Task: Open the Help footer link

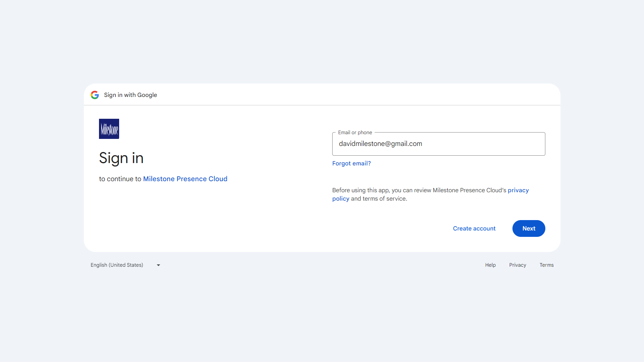Action: click(x=490, y=265)
